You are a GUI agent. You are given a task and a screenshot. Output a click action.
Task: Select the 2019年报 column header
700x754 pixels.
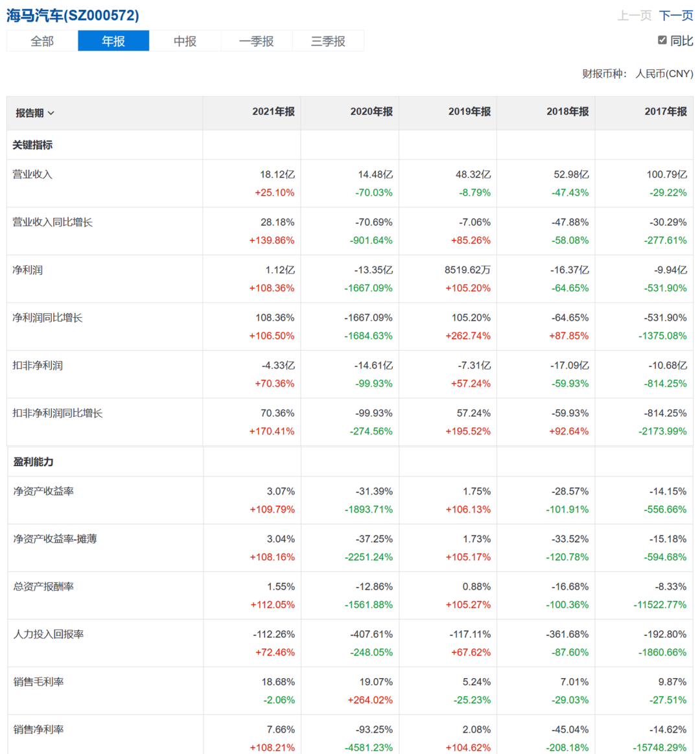click(x=469, y=112)
